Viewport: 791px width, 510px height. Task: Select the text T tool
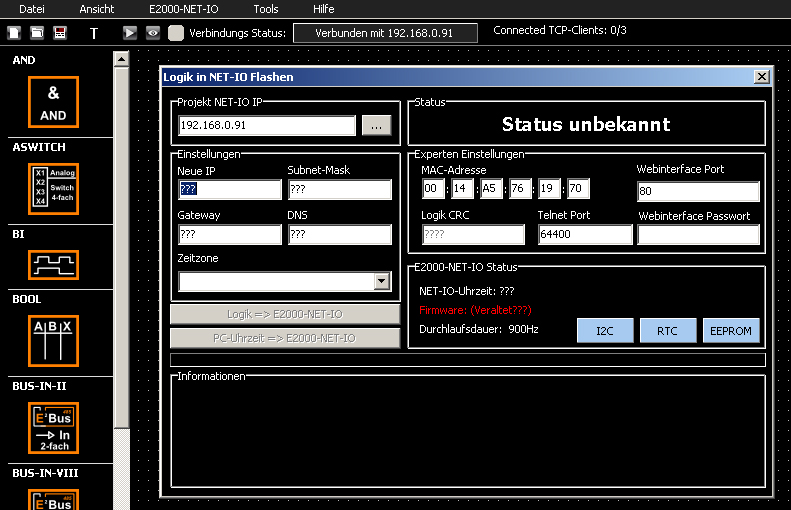pyautogui.click(x=94, y=33)
